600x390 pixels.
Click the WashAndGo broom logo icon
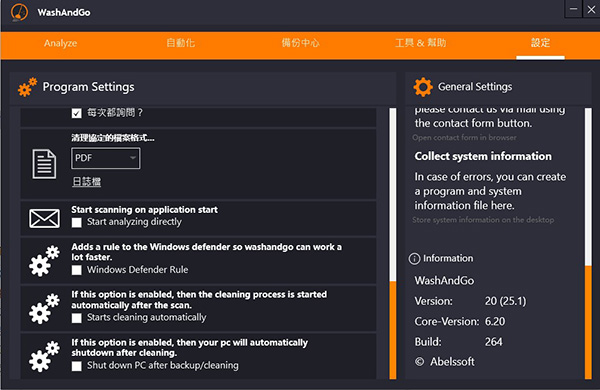pyautogui.click(x=20, y=12)
